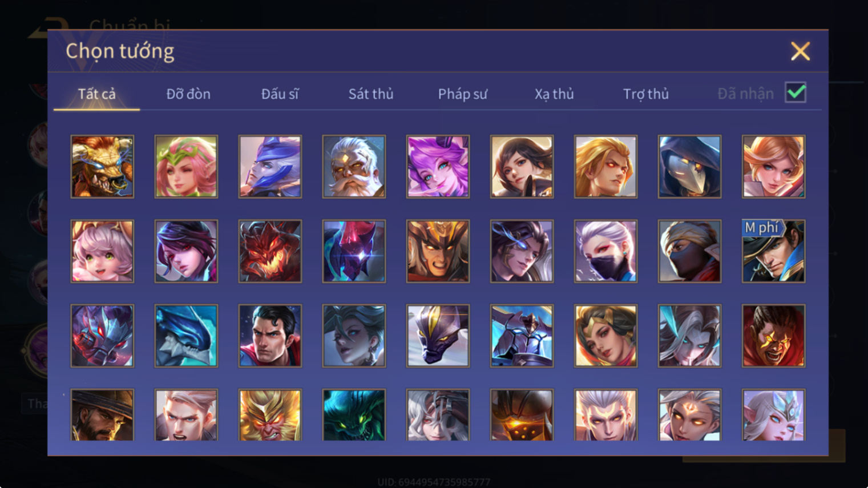
Task: Select the Superman hero portrait
Action: click(270, 336)
